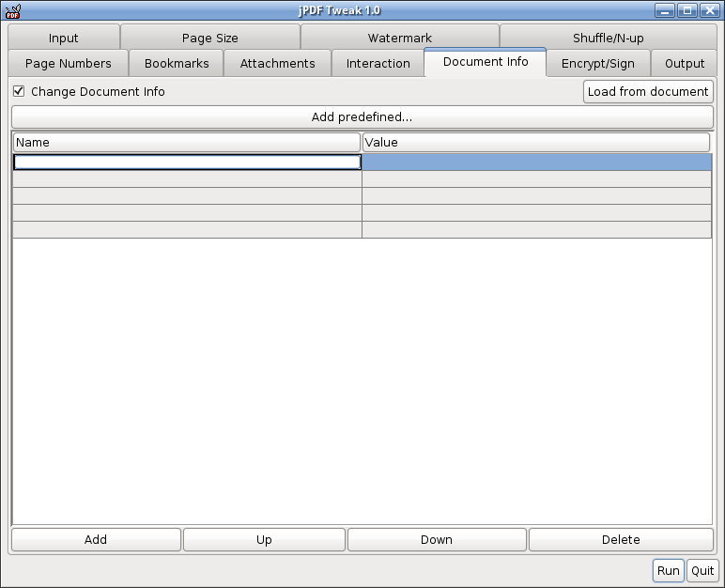The image size is (725, 588).
Task: Click the jPDF Tweak PDF app icon
Action: pos(13,10)
